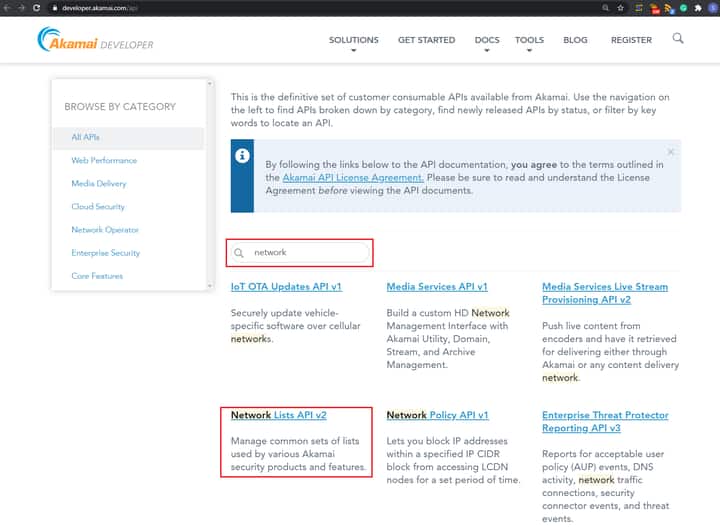
Task: Expand the Tools dropdown menu
Action: pos(529,41)
